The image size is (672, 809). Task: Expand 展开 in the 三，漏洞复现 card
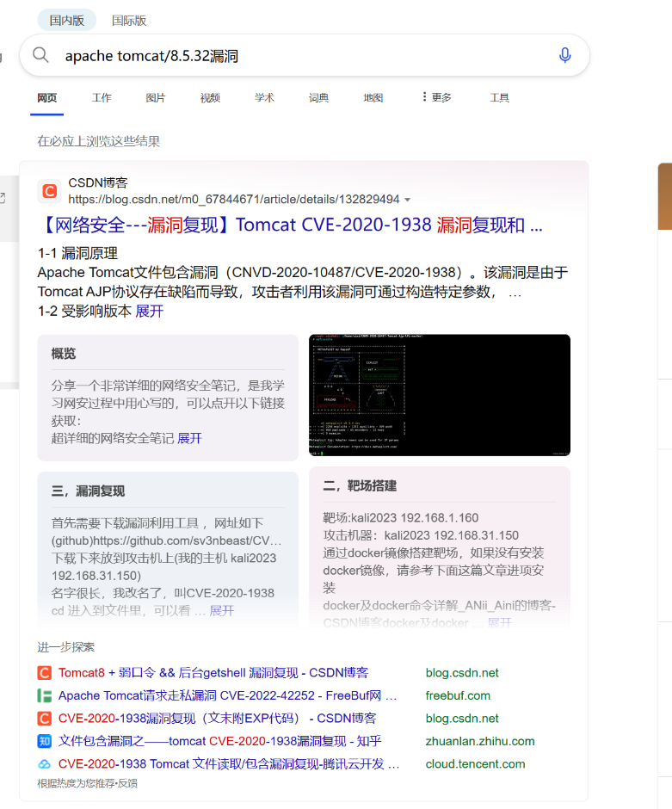tap(222, 611)
